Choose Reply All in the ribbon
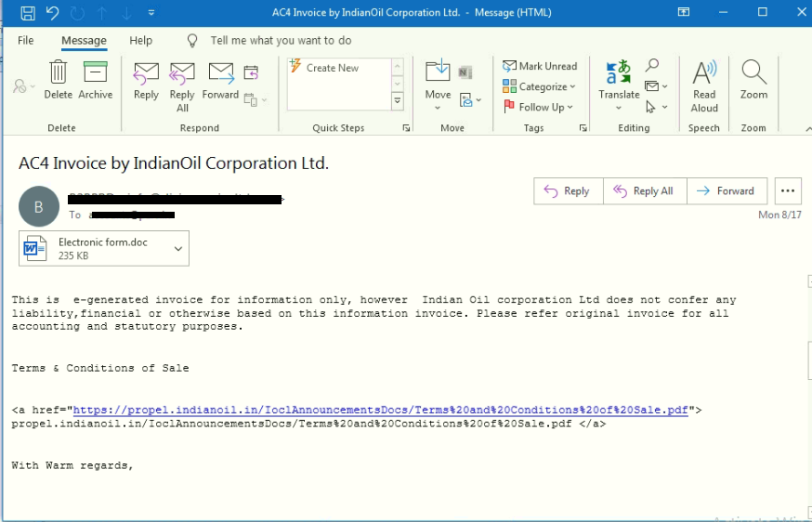 coord(182,87)
